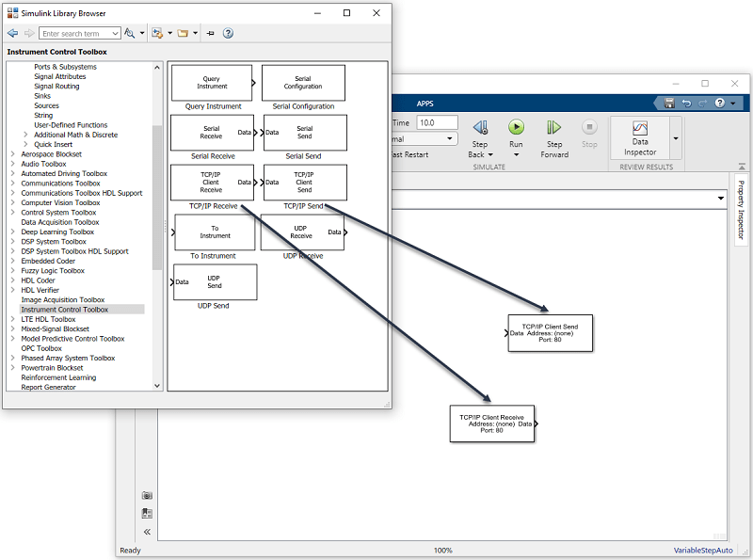Select OPC Toolbox in tree

(41, 348)
